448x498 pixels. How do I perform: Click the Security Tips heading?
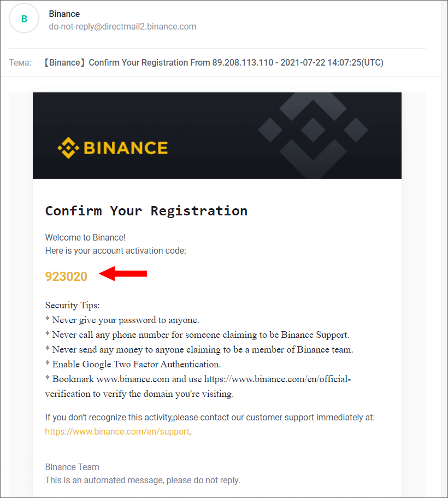click(x=73, y=305)
